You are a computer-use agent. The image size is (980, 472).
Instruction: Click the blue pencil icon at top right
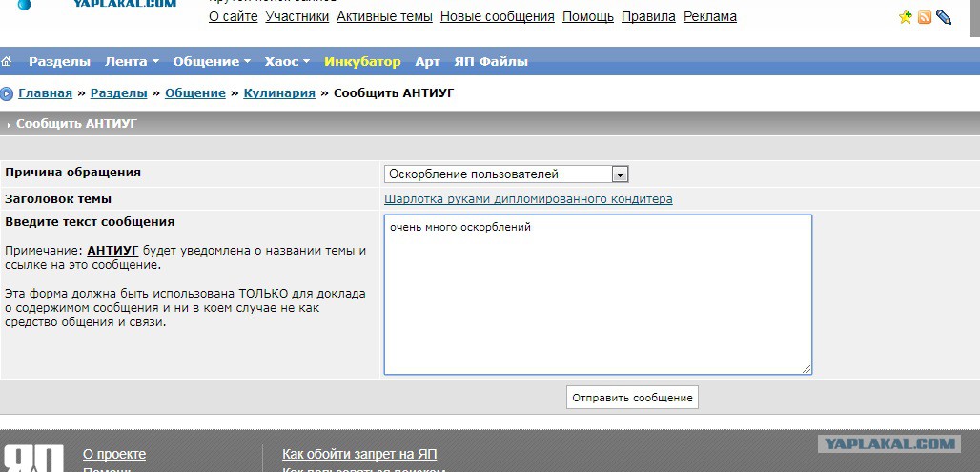(x=944, y=17)
